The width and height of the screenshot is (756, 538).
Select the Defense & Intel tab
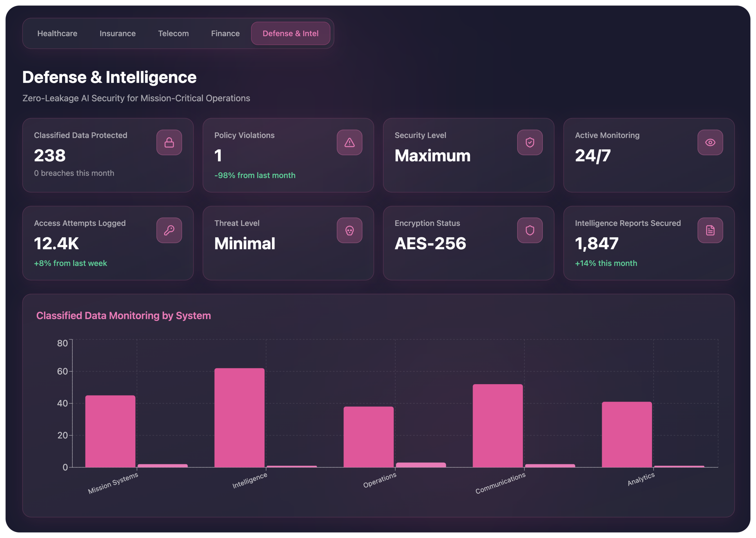(290, 33)
